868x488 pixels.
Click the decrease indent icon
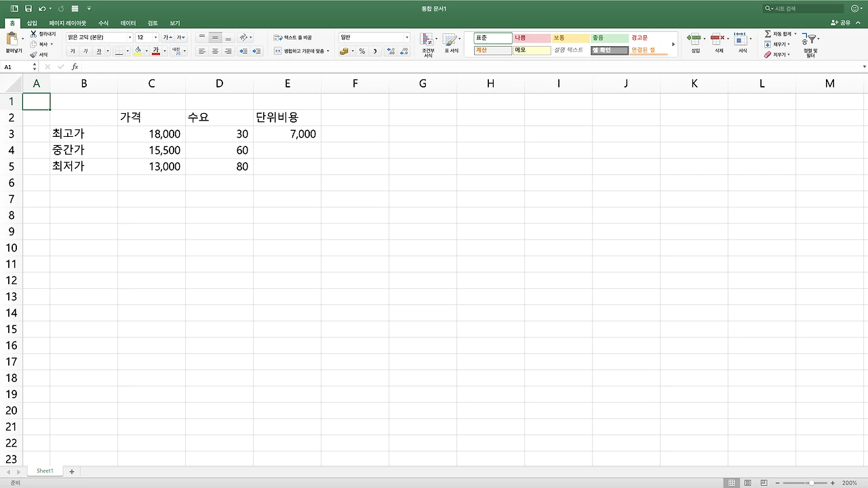[x=243, y=51]
